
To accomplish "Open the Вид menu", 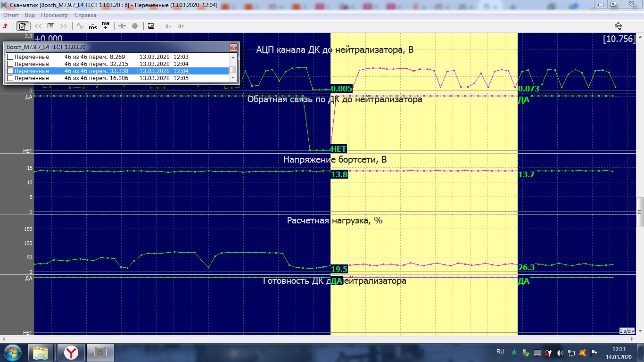I will (x=30, y=15).
